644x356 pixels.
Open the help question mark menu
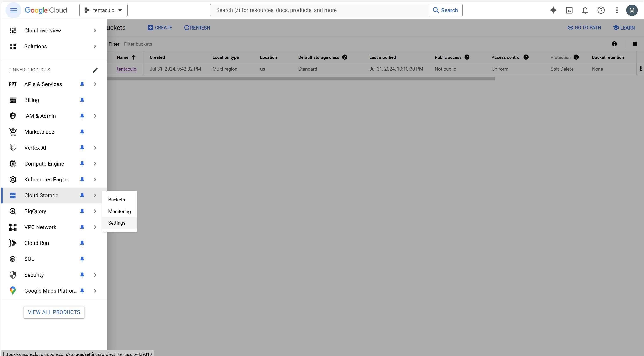tap(601, 10)
